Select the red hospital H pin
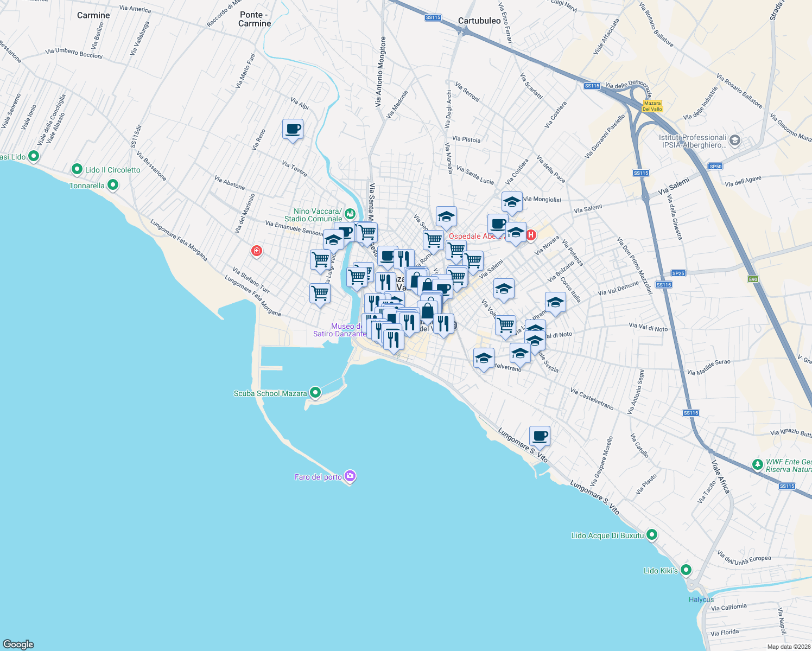Image resolution: width=812 pixels, height=651 pixels. point(531,235)
